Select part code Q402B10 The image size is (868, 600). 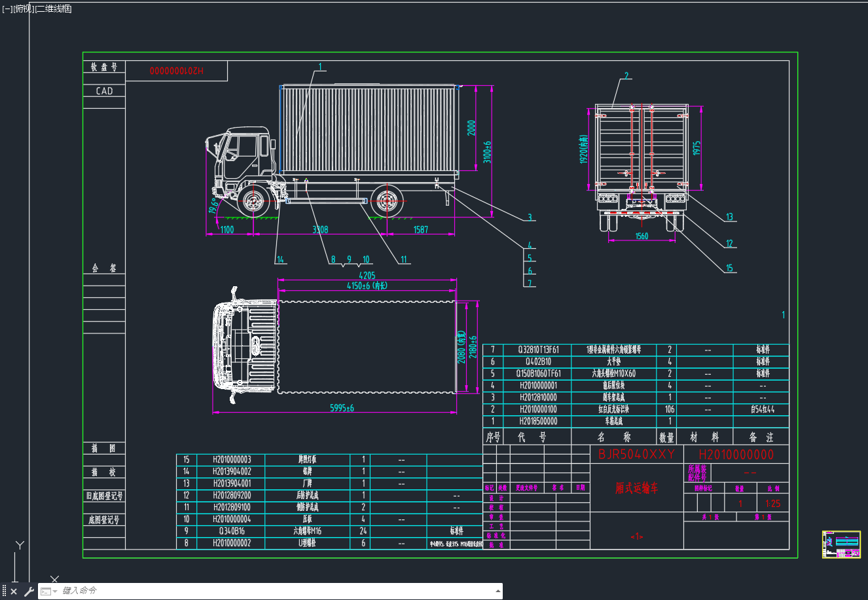coord(539,362)
